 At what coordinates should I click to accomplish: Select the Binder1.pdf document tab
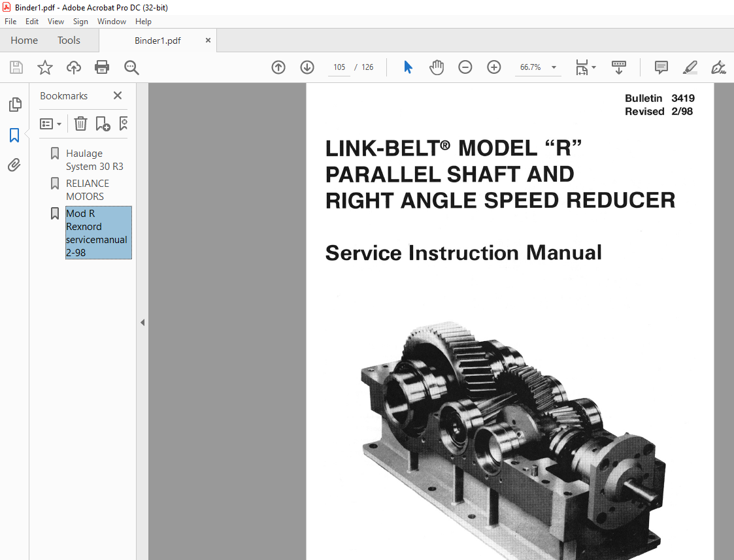click(158, 41)
